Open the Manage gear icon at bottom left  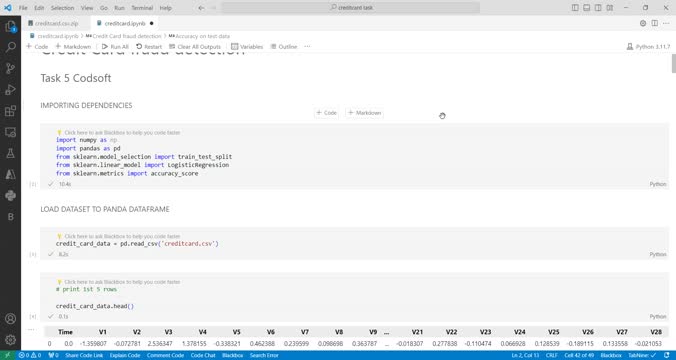(10, 340)
